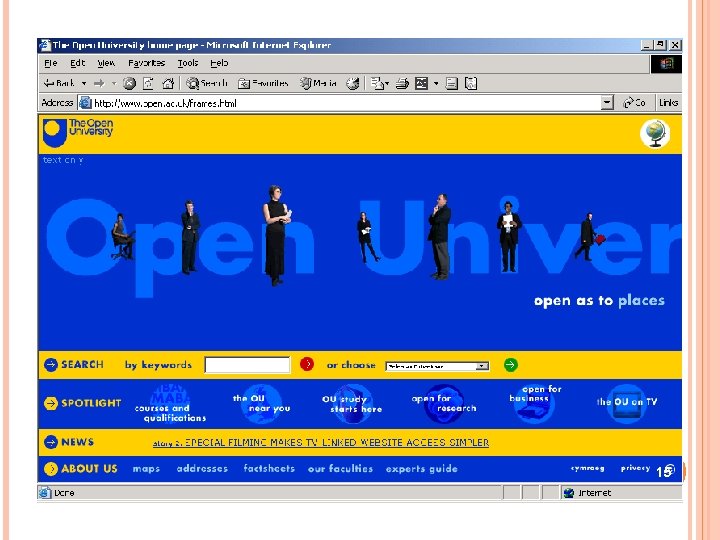Screen dimensions: 720x540
Task: Open the Forward history dropdown arrow
Action: click(113, 84)
